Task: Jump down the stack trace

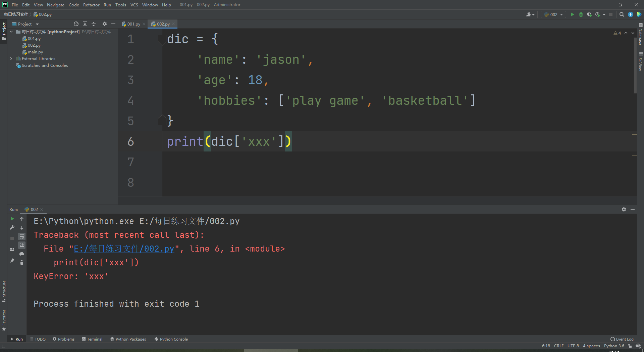Action: (x=22, y=227)
